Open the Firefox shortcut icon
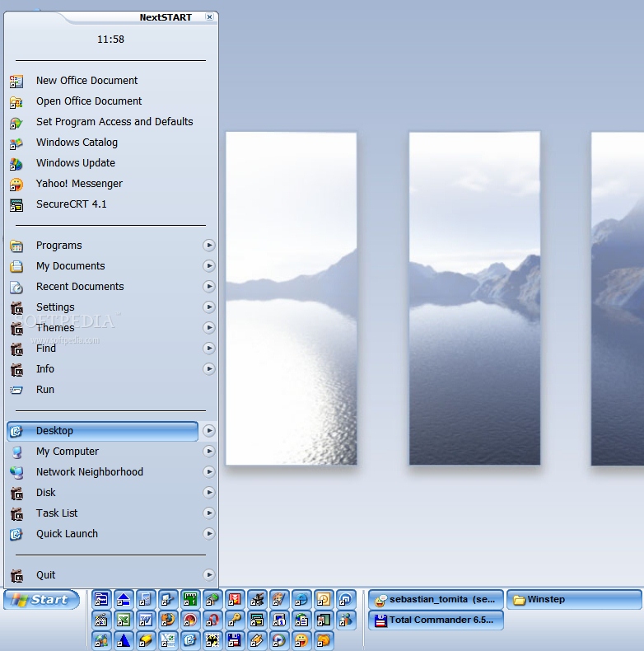This screenshot has width=644, height=651. (168, 620)
